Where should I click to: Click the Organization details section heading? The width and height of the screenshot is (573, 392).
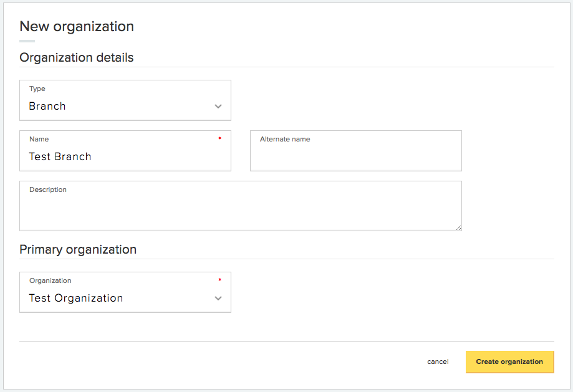[77, 58]
